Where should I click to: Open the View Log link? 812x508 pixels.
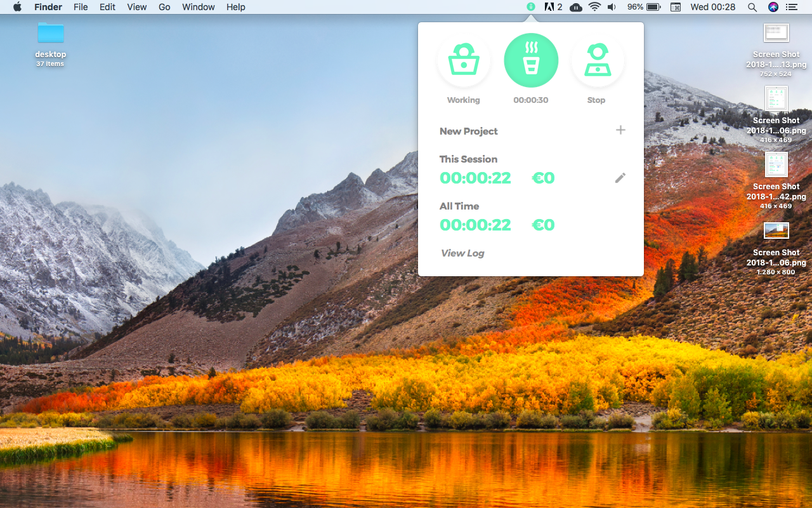click(x=462, y=253)
